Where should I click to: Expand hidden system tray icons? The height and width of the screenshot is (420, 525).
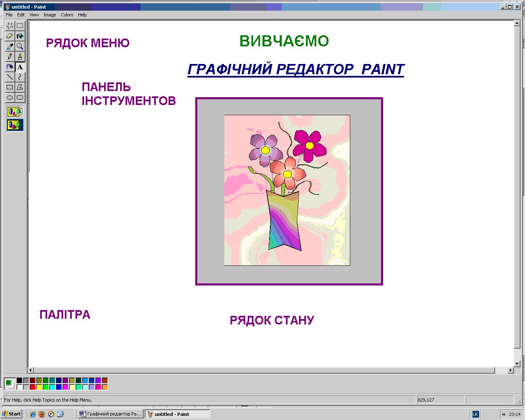point(504,414)
